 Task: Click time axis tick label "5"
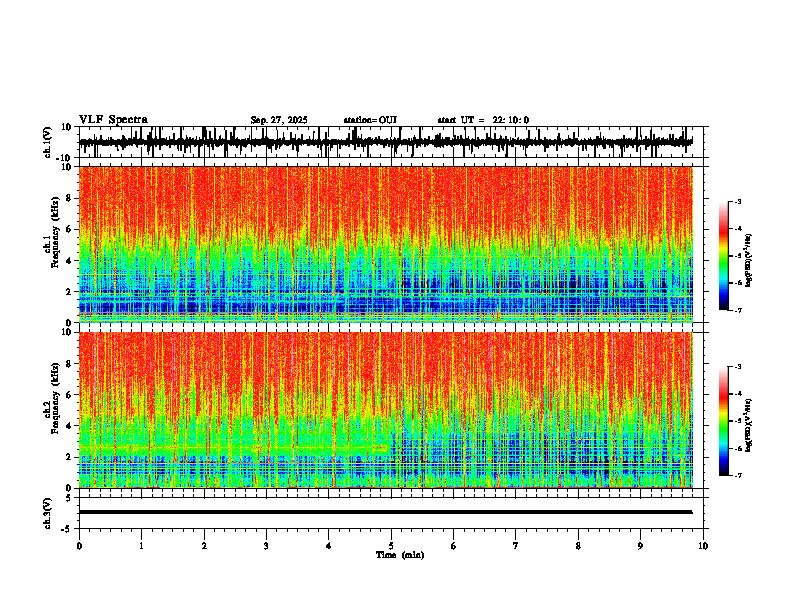(x=391, y=546)
